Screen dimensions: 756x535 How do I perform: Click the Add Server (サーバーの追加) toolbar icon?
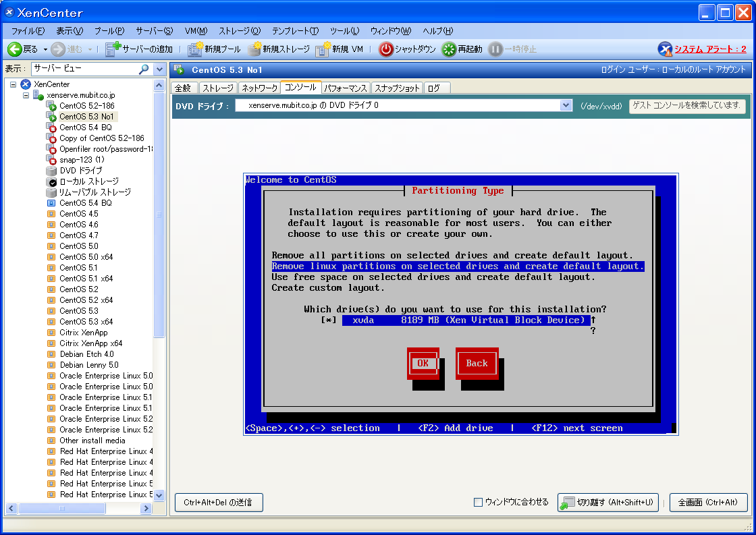(113, 49)
